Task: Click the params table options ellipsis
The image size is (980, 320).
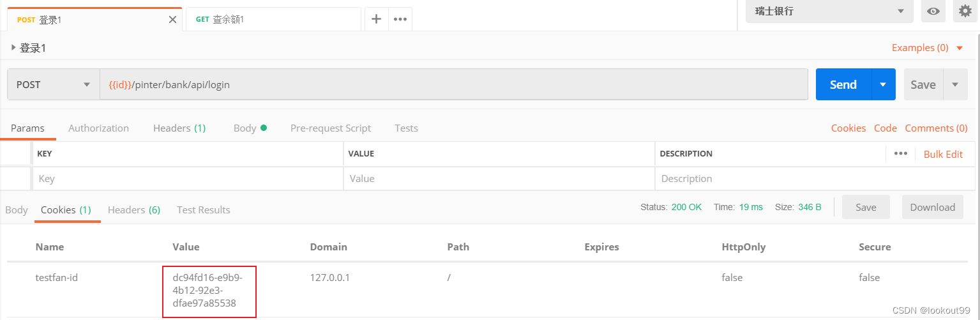Action: 901,154
